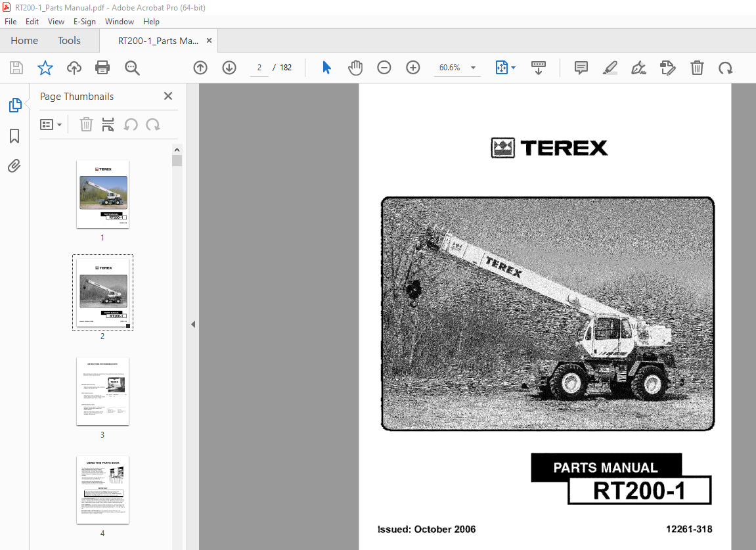Open the Bookmarks sidebar panel
Viewport: 756px width, 550px height.
14,136
